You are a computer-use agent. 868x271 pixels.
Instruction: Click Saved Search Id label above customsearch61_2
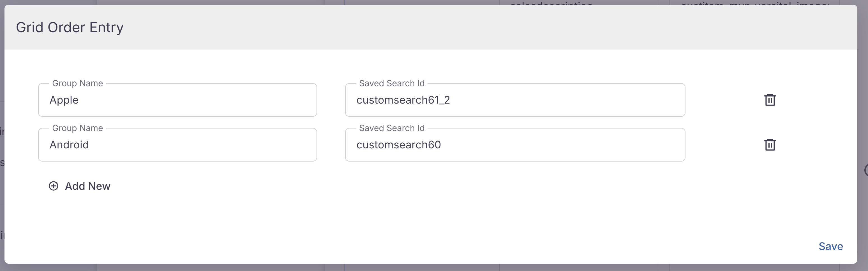pos(392,83)
